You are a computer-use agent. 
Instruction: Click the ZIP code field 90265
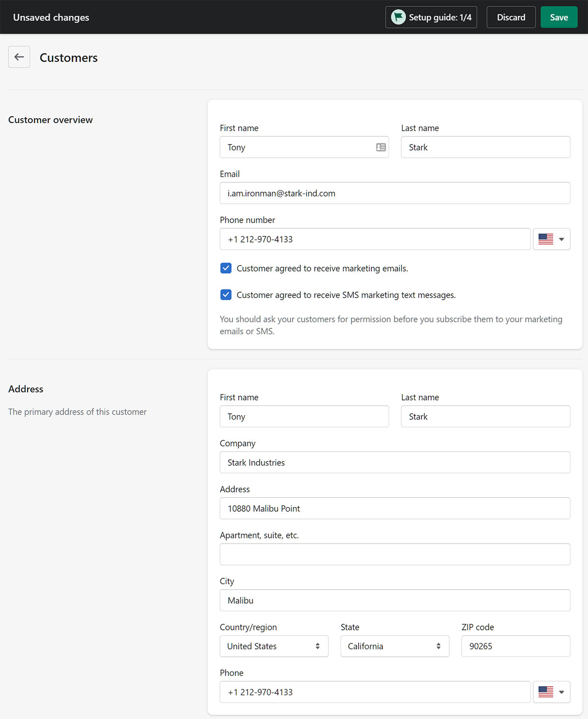(x=516, y=646)
